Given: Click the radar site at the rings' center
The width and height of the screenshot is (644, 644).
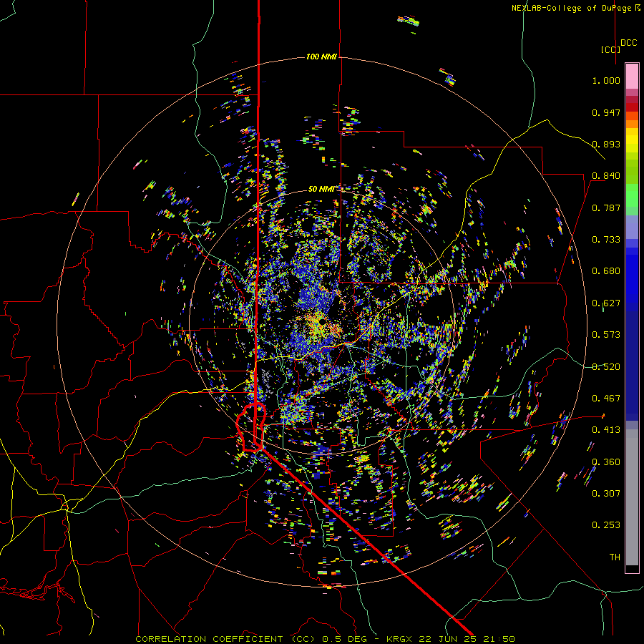Looking at the screenshot, I should click(322, 321).
